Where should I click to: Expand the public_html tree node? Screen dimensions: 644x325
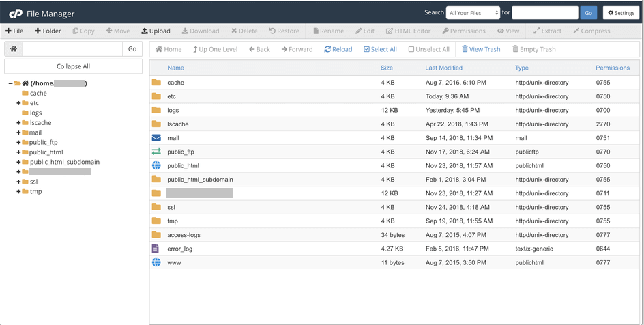[18, 152]
